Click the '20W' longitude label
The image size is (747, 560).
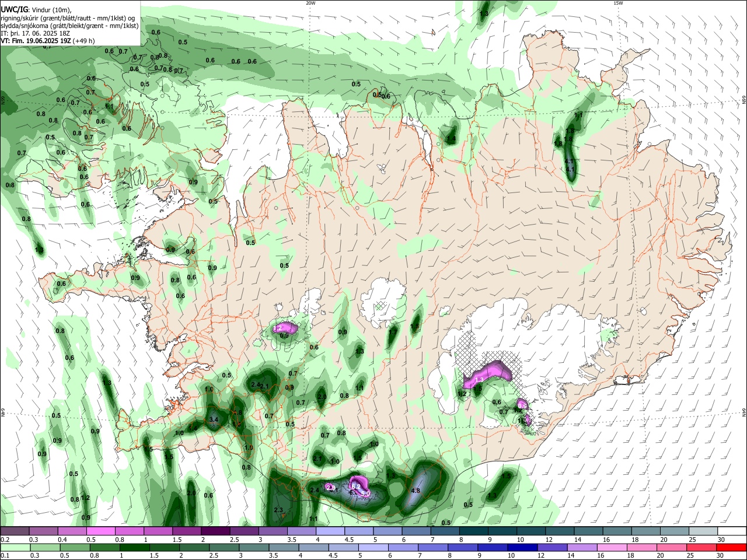pos(310,3)
